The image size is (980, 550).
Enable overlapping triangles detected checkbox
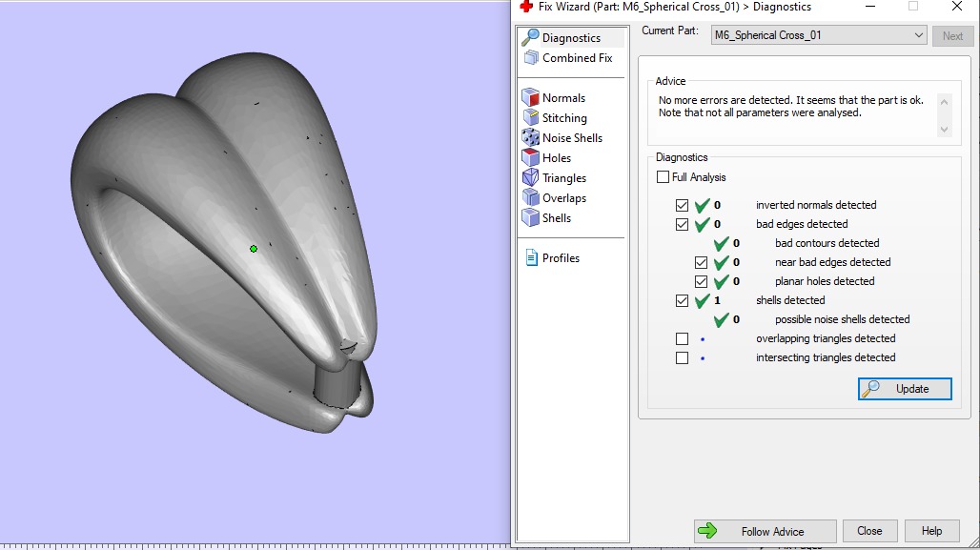[x=682, y=338]
